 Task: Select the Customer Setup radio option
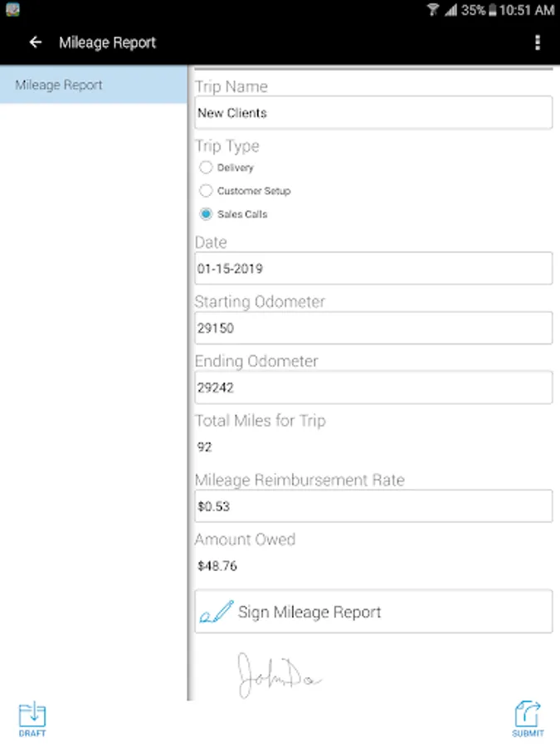(206, 191)
